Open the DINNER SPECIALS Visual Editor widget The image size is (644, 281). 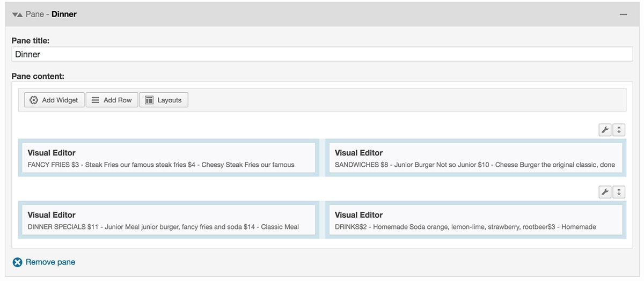(x=169, y=220)
